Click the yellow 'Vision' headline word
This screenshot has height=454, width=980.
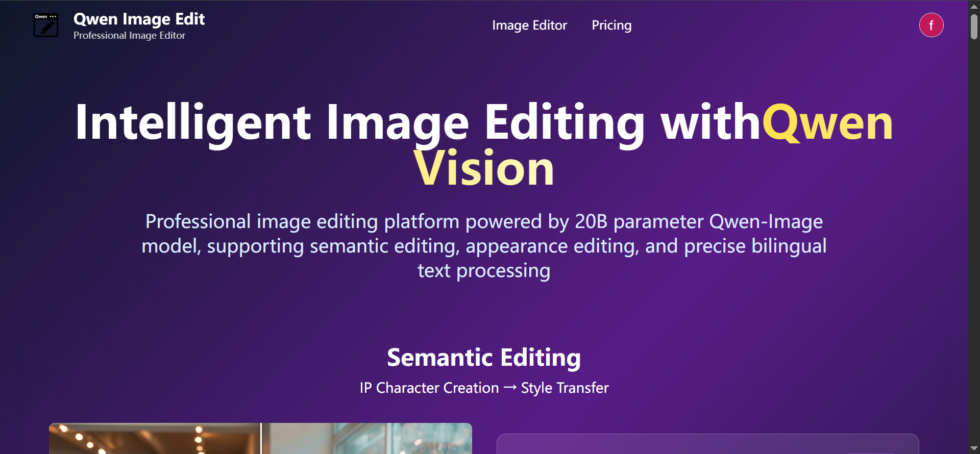pyautogui.click(x=484, y=168)
